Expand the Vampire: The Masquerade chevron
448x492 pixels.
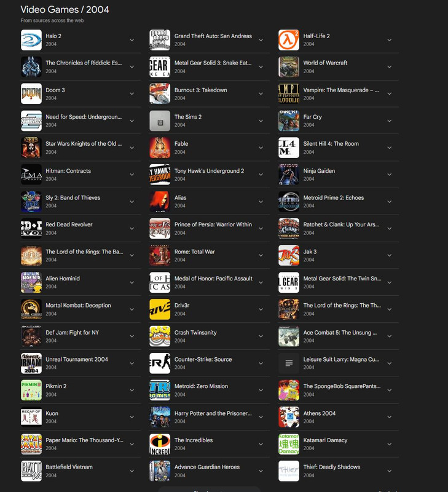point(390,94)
